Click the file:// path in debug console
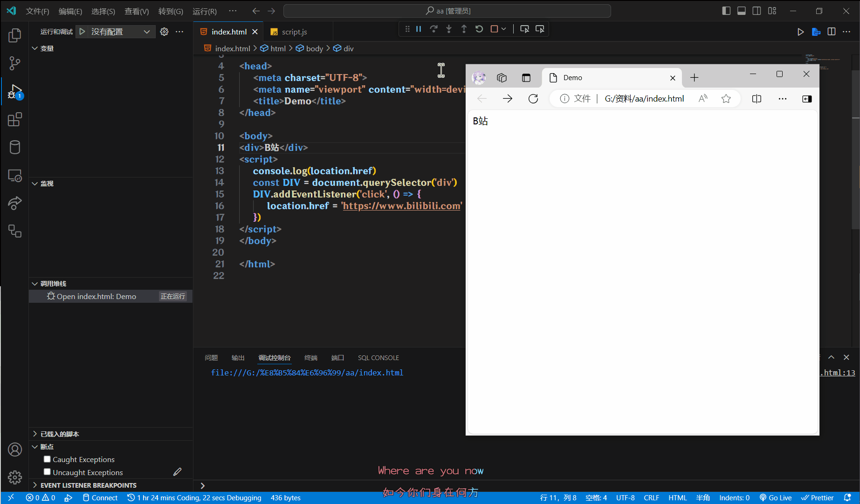Viewport: 860px width, 504px height. tap(307, 373)
